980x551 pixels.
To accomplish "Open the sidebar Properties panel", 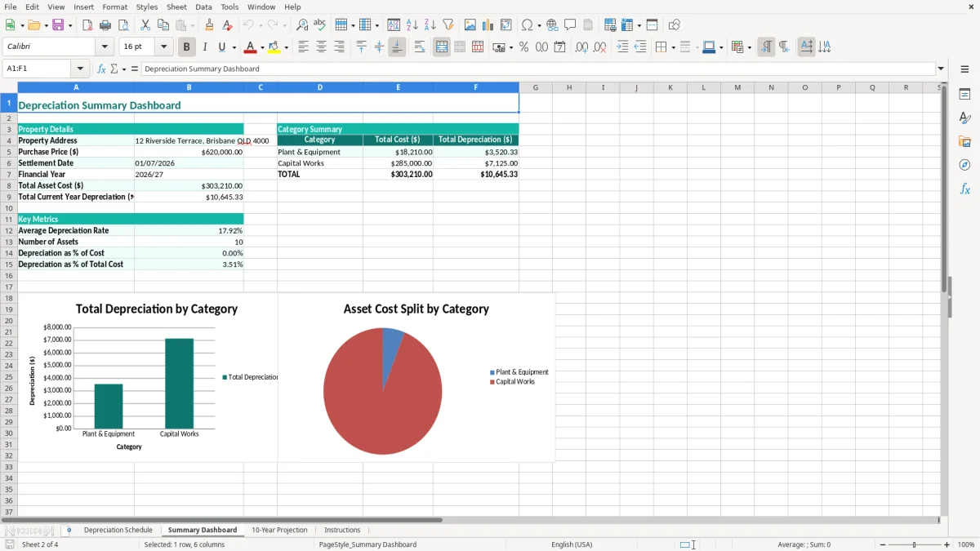I will (x=964, y=94).
